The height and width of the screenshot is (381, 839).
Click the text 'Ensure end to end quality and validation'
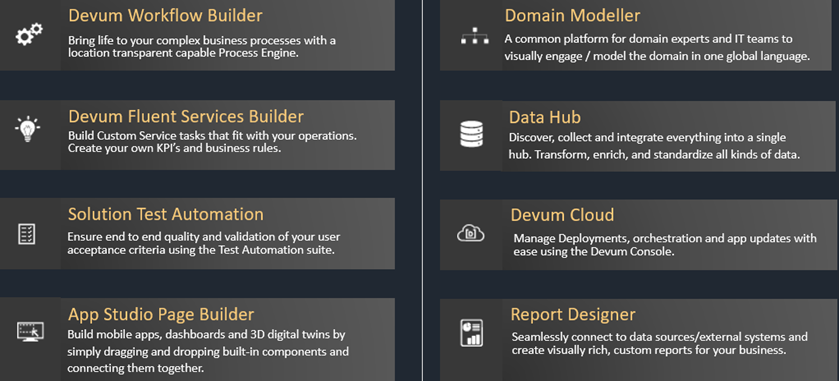pyautogui.click(x=174, y=237)
